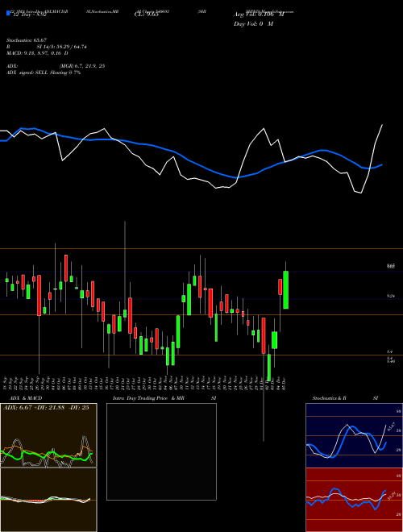Image resolution: width=403 pixels, height=532 pixels.
Task: Click the lower MACD chart panel
Action: [48, 500]
